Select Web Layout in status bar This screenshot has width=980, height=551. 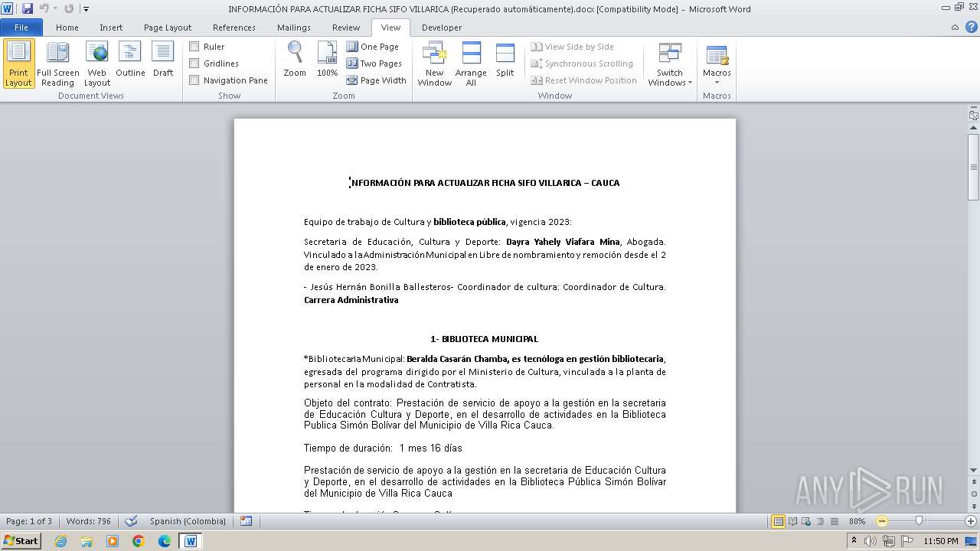pyautogui.click(x=805, y=521)
